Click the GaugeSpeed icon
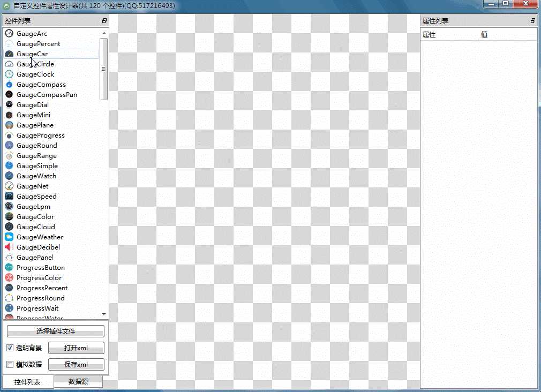The height and width of the screenshot is (392, 541). (x=9, y=197)
